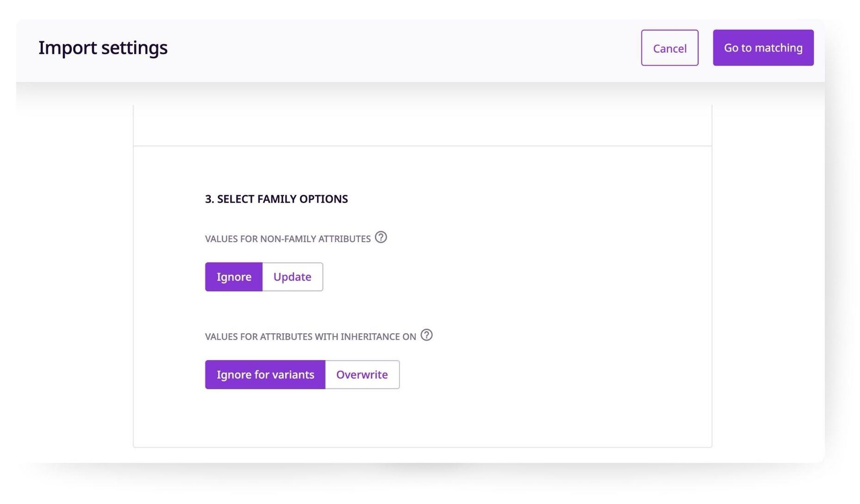860x504 pixels.
Task: Click the Import settings page title
Action: (103, 48)
